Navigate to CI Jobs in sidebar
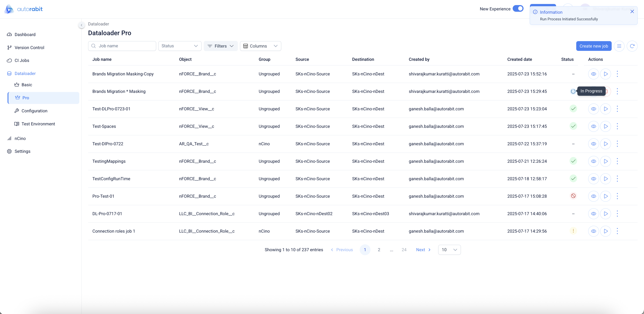 tap(22, 60)
